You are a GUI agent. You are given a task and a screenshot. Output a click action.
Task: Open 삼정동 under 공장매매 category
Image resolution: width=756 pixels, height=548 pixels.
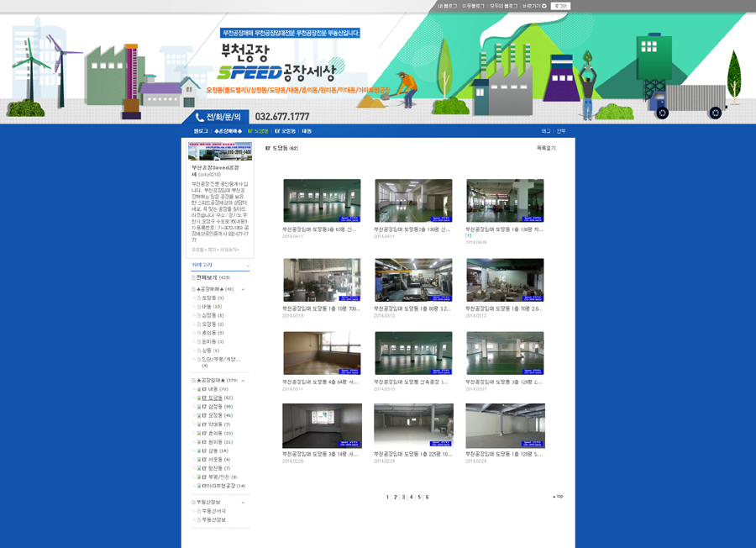pyautogui.click(x=213, y=315)
